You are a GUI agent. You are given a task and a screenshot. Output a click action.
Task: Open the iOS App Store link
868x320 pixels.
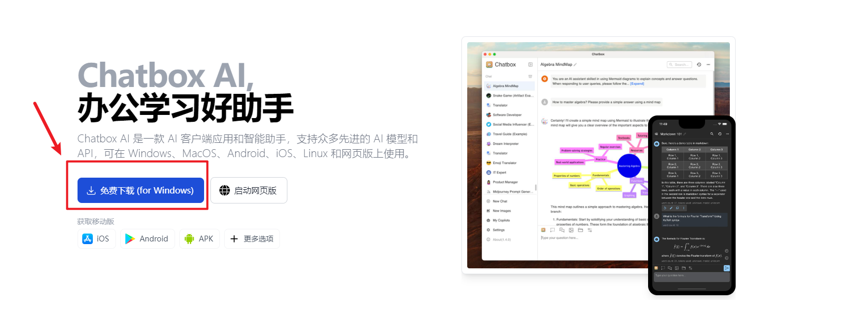tap(97, 239)
